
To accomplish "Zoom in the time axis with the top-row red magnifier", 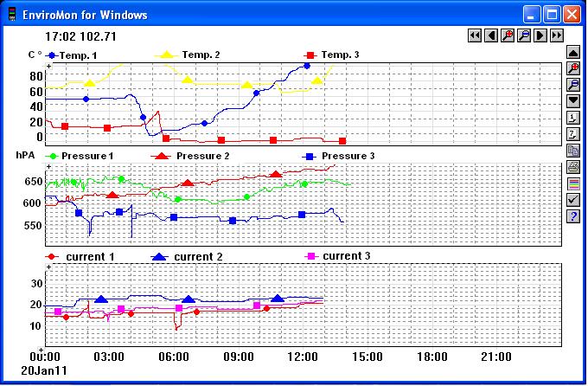I will (x=508, y=35).
